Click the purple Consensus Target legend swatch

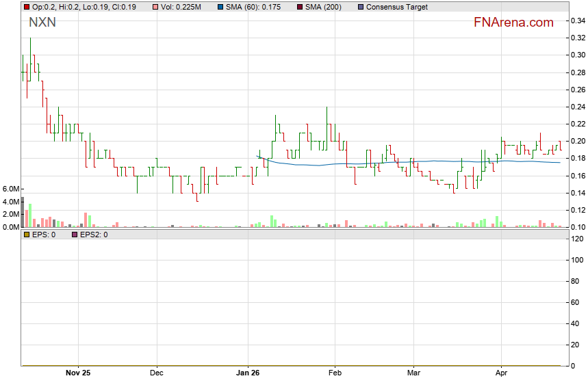click(x=360, y=7)
